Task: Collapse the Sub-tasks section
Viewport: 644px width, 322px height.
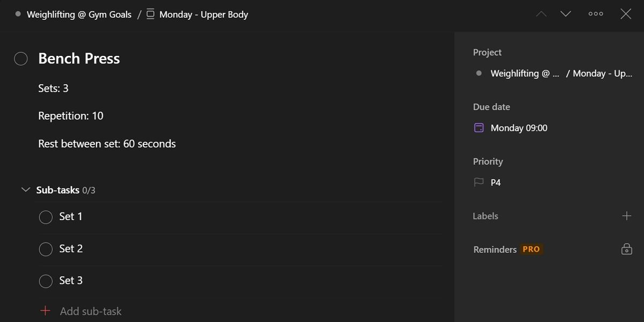Action: click(25, 189)
